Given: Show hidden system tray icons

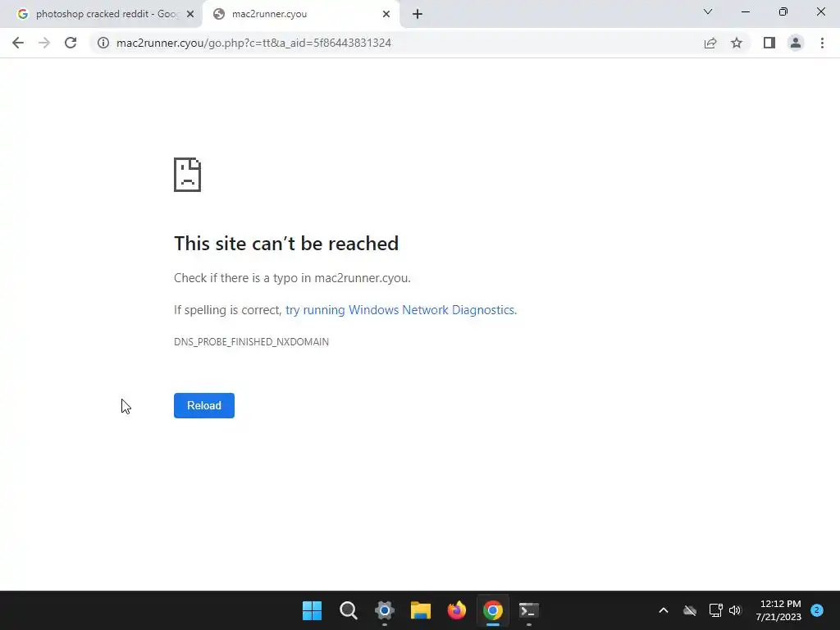Looking at the screenshot, I should coord(663,610).
